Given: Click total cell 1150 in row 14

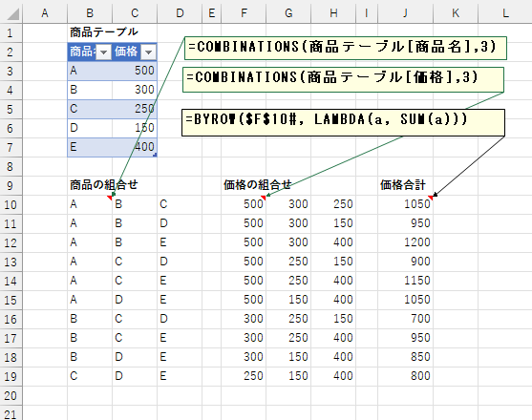Looking at the screenshot, I should tap(405, 281).
